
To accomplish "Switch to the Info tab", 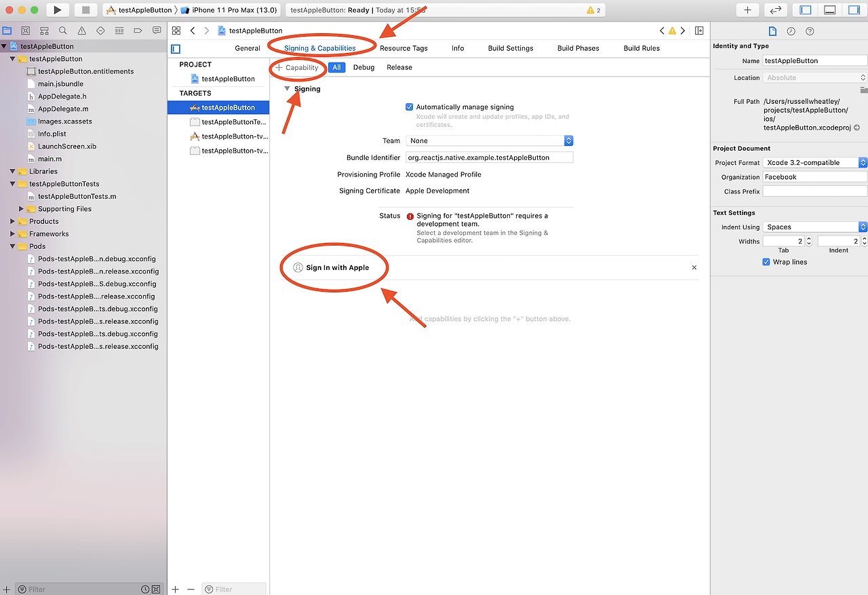I will coord(458,48).
